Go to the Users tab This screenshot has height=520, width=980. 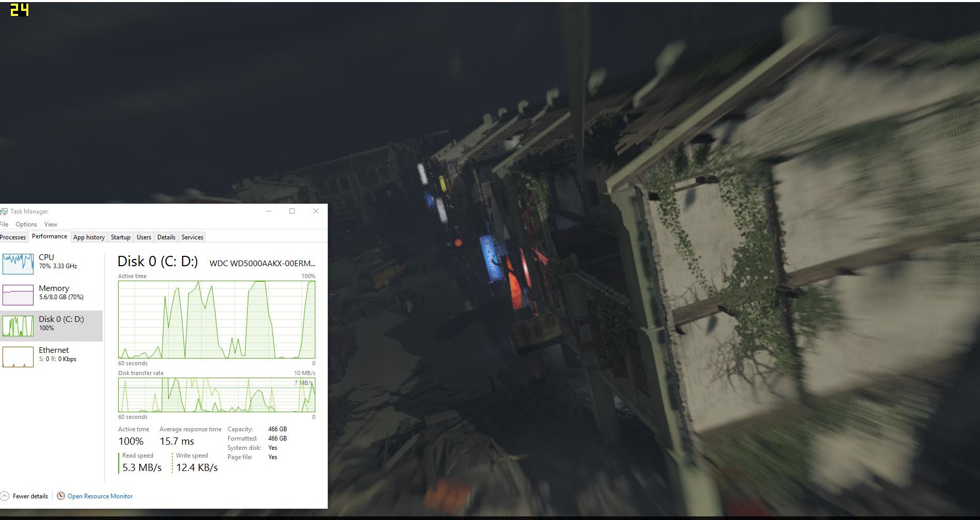144,237
